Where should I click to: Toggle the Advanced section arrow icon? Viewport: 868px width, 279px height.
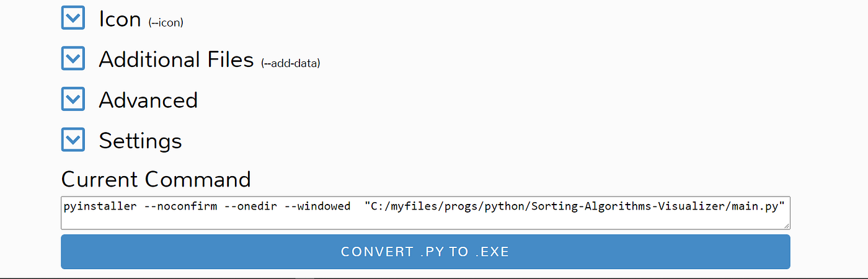[73, 99]
